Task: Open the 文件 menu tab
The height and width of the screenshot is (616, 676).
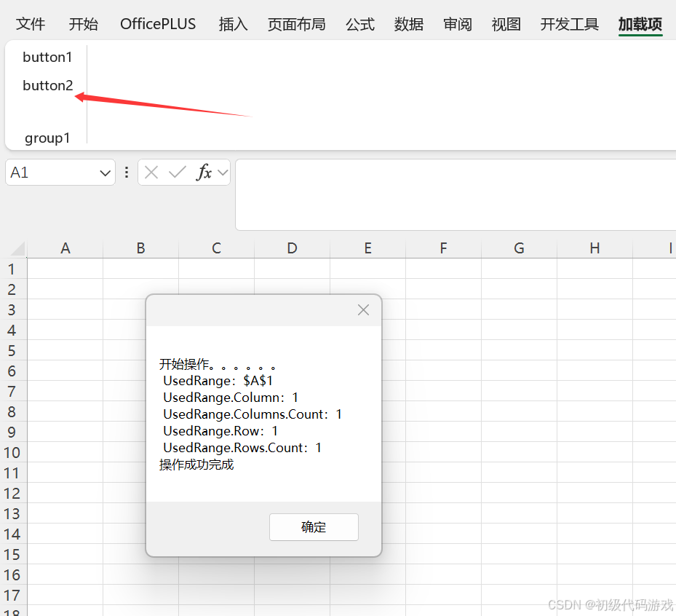Action: (30, 24)
